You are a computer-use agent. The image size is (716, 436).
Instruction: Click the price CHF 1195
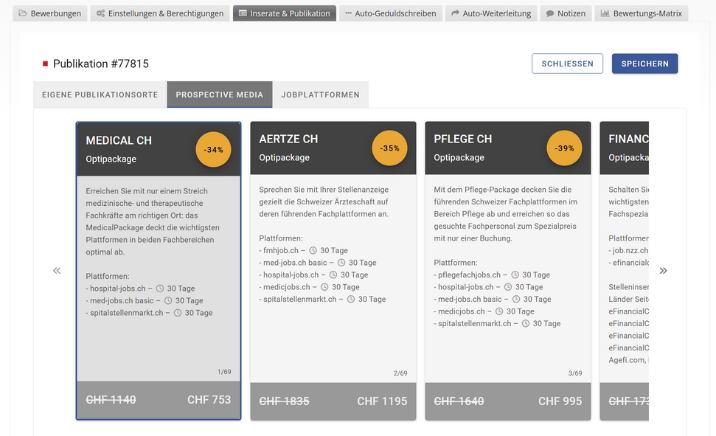pyautogui.click(x=382, y=401)
